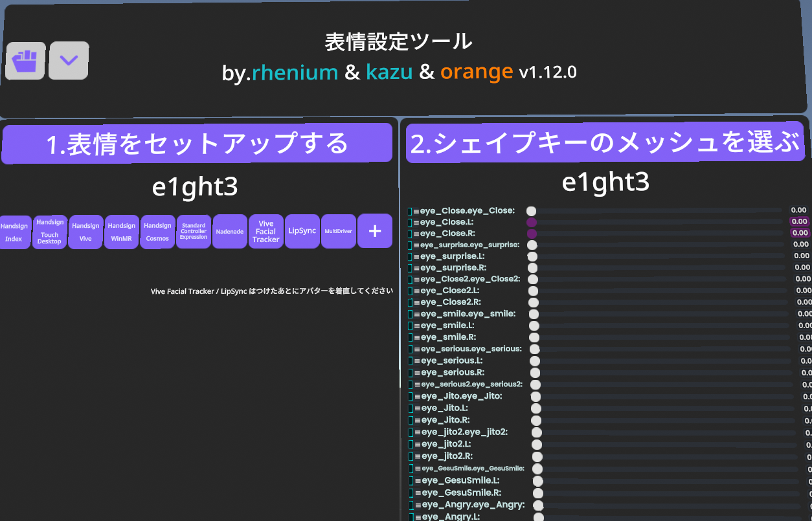812x521 pixels.
Task: Click the handle icon beside eye_Jito.L
Action: click(417, 408)
